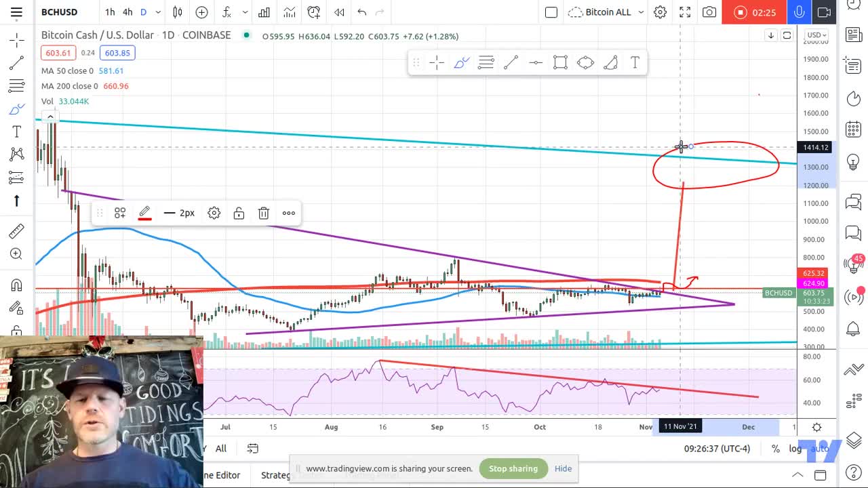
Task: Select the arrow icons tool in left sidebar
Action: (x=17, y=201)
